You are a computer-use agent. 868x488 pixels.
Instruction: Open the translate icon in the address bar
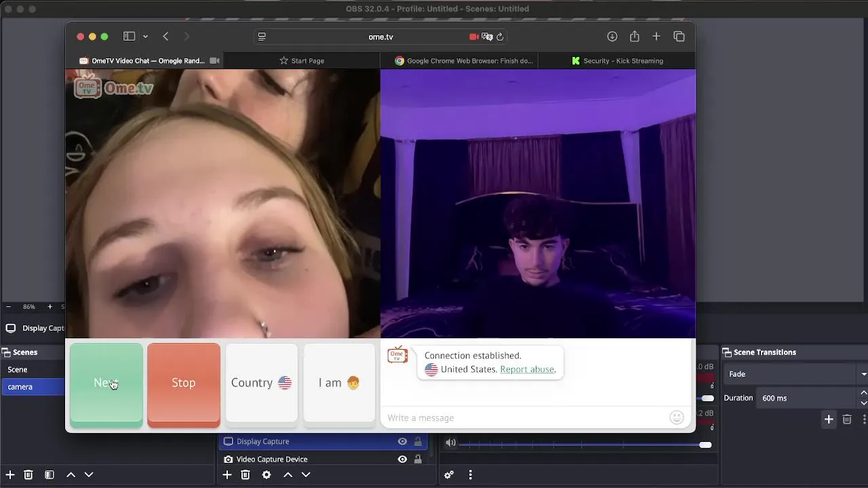pyautogui.click(x=487, y=37)
